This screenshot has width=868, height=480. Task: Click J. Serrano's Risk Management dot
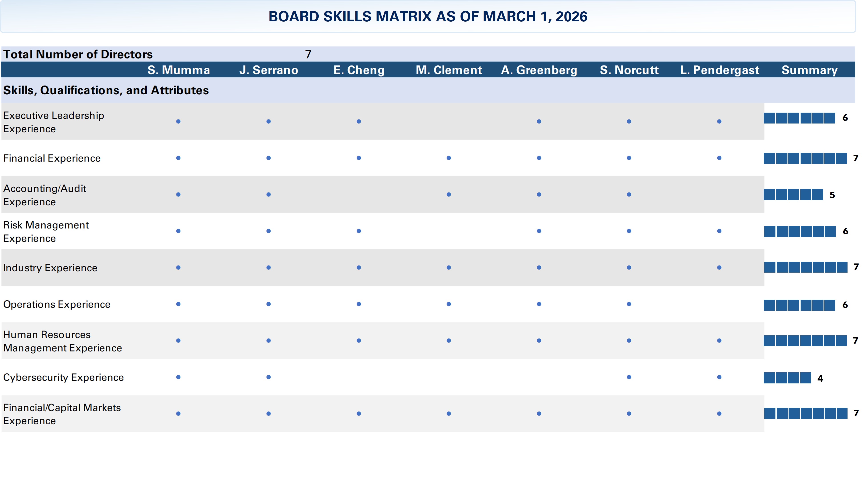(x=269, y=231)
